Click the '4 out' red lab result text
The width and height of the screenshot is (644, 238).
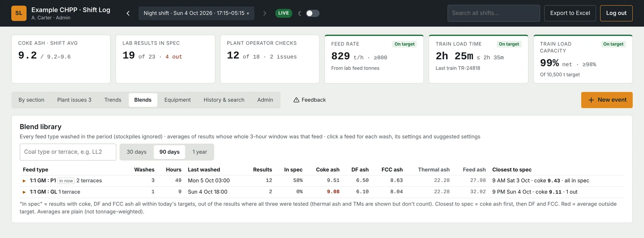[x=174, y=57]
